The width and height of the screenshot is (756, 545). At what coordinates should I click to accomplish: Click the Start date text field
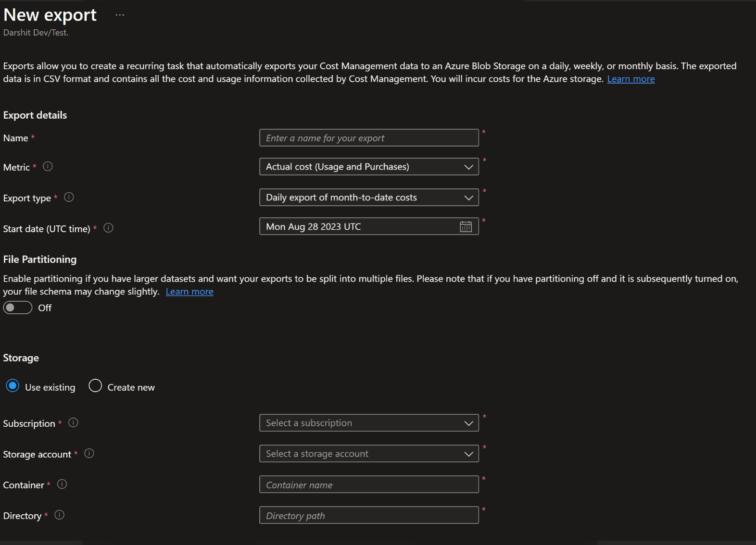369,226
